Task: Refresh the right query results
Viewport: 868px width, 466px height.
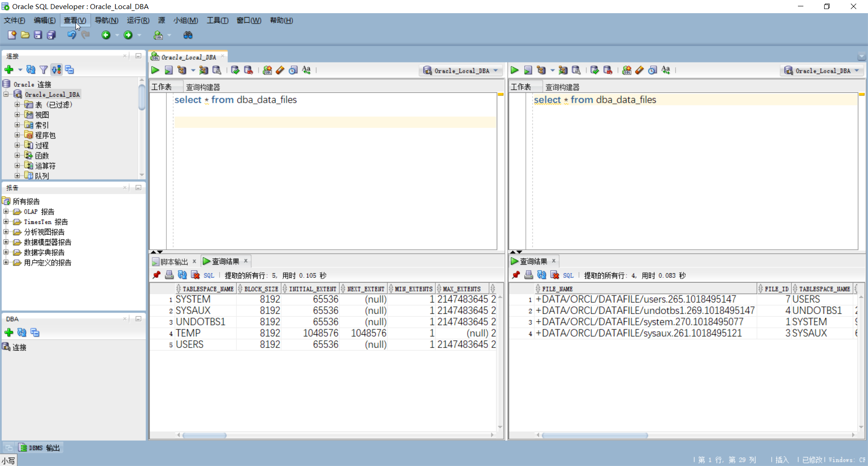Action: (x=542, y=275)
